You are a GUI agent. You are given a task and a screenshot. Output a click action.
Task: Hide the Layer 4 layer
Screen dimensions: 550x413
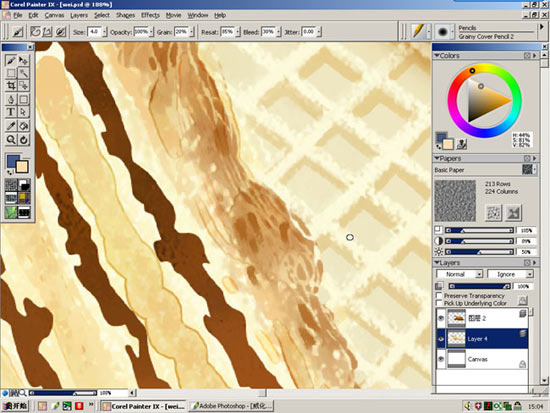click(x=441, y=339)
